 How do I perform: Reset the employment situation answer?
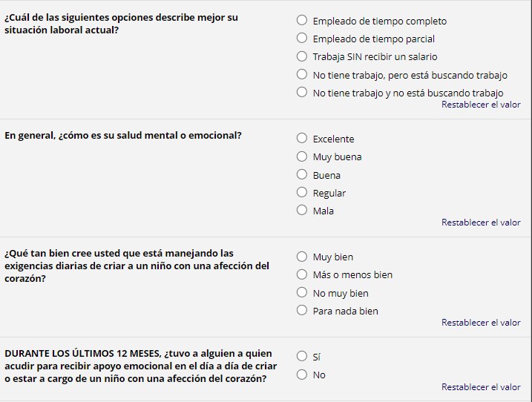click(x=481, y=105)
